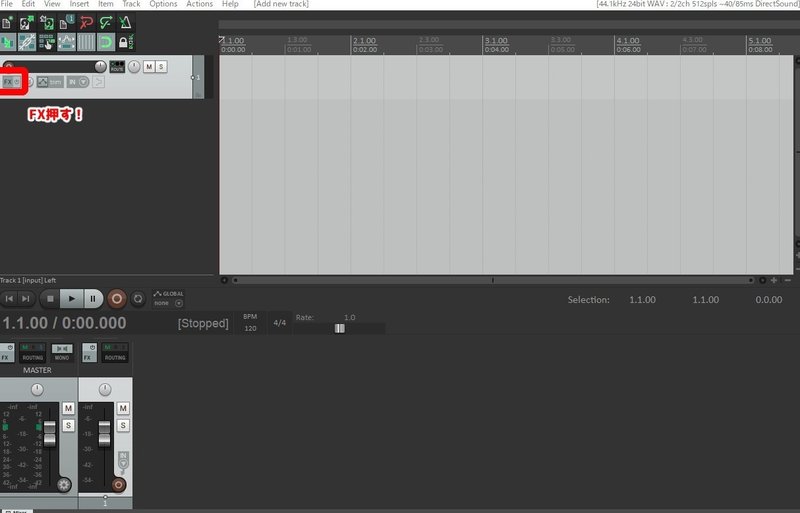
Task: Solo Track 1 on its mixer strip
Action: 123,426
